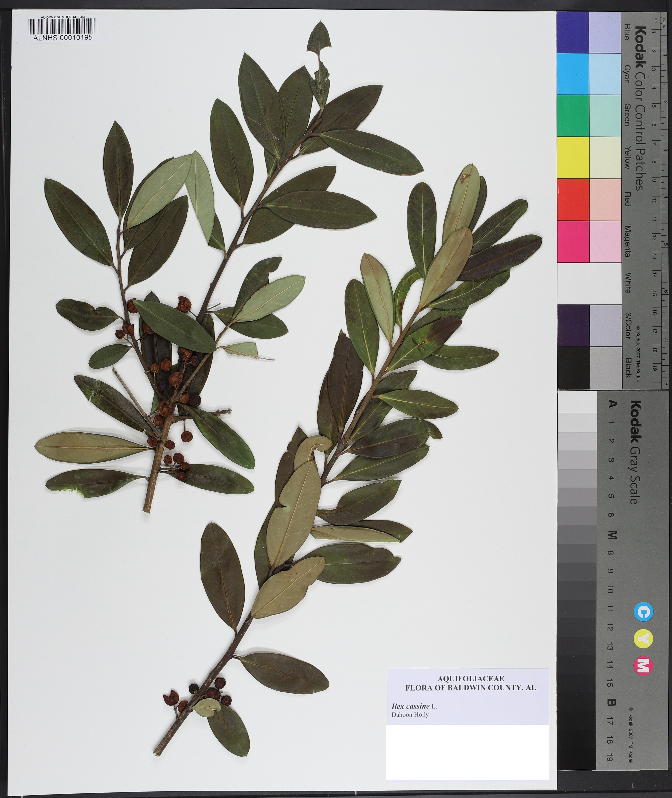Screen dimensions: 672x798
Task: Click the 'Blue' label on color card
Action: pyautogui.click(x=627, y=32)
